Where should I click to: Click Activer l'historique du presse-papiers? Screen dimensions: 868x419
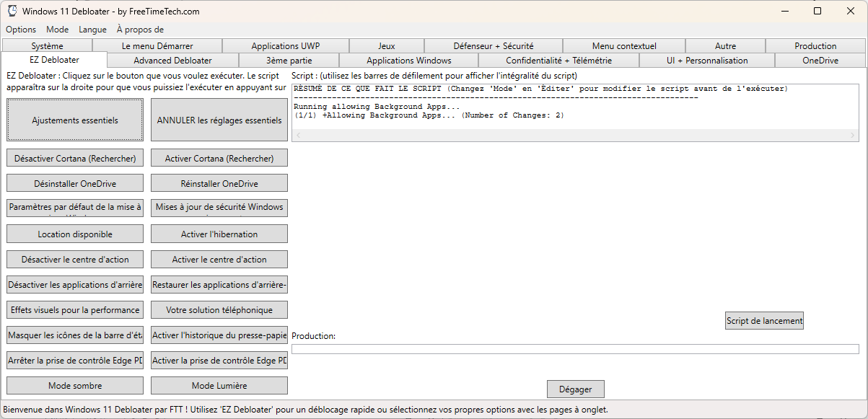pos(219,335)
